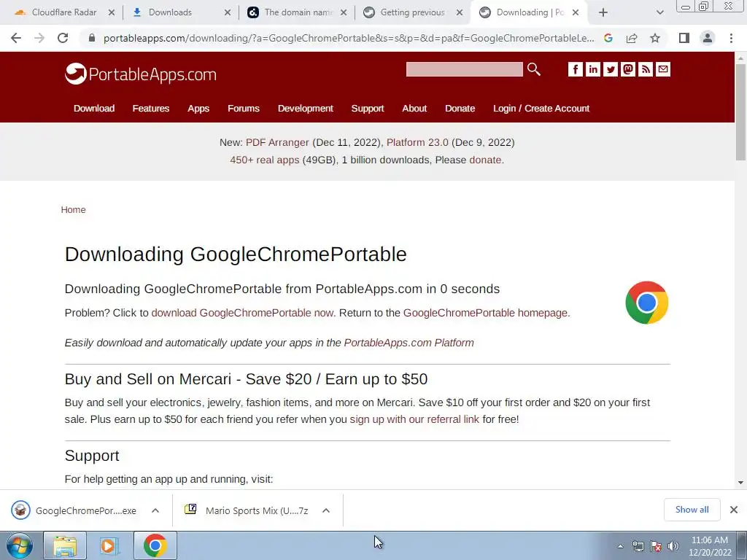
Task: Open GoogleChromePortable homepage link
Action: [x=485, y=313]
